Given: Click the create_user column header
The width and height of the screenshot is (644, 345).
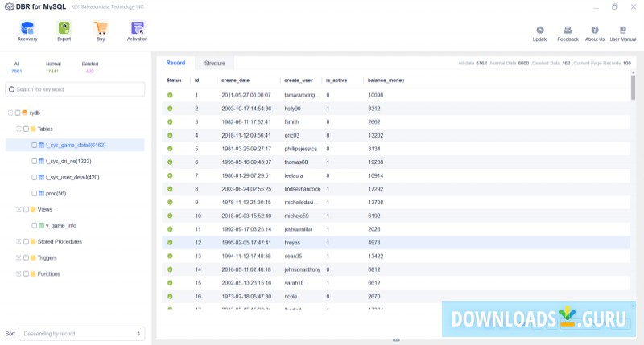Looking at the screenshot, I should [x=299, y=80].
